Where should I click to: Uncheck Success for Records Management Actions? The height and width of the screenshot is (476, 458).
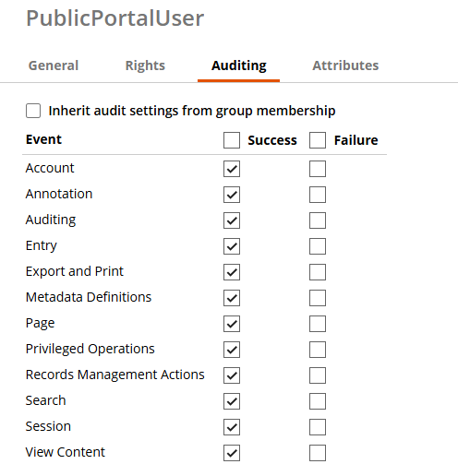point(232,375)
